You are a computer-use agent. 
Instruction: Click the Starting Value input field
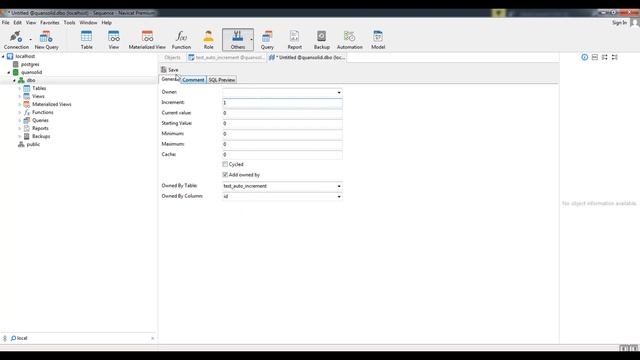(x=282, y=124)
